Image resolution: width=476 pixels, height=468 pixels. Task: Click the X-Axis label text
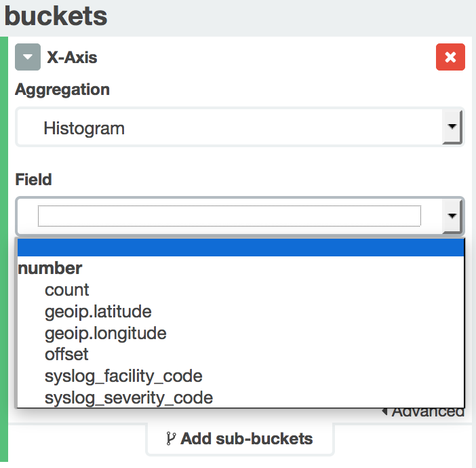72,58
